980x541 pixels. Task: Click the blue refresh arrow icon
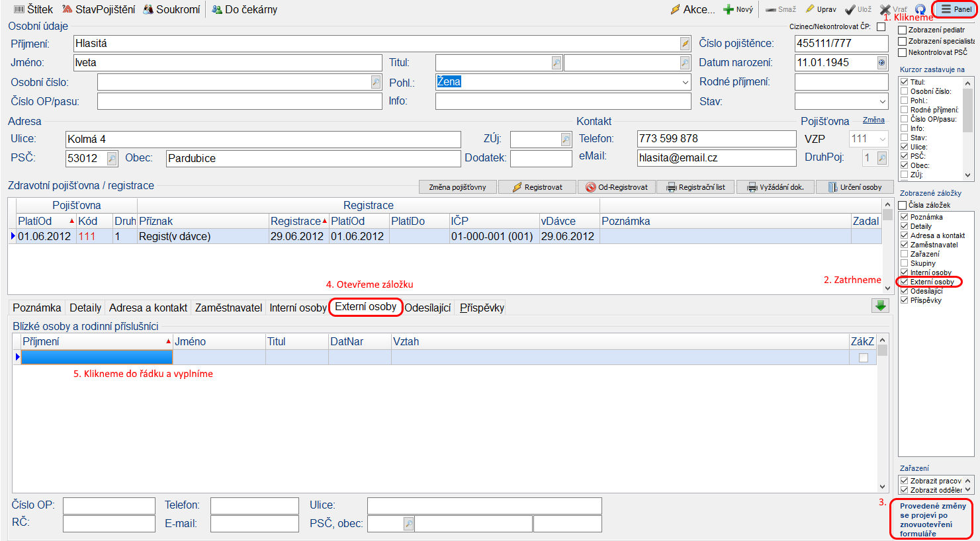point(920,9)
